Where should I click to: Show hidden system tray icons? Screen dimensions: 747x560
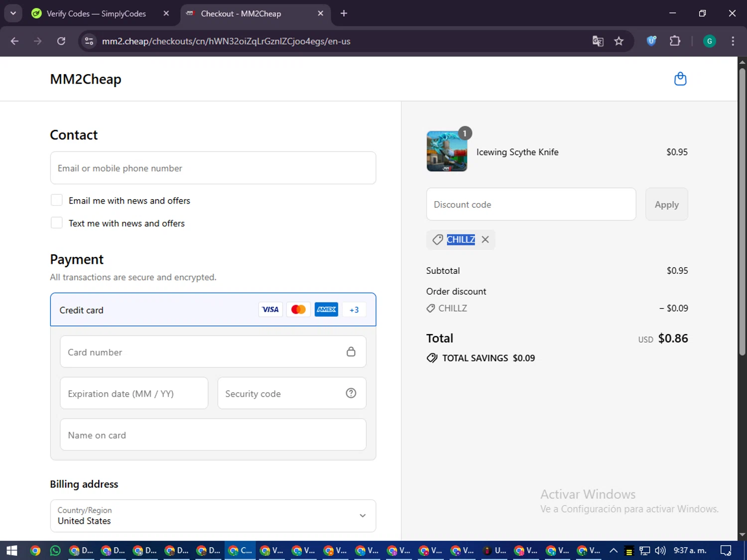click(x=614, y=551)
